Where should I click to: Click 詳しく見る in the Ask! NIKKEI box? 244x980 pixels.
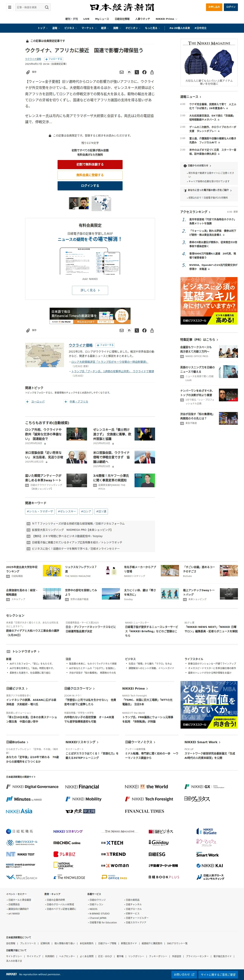[90, 290]
